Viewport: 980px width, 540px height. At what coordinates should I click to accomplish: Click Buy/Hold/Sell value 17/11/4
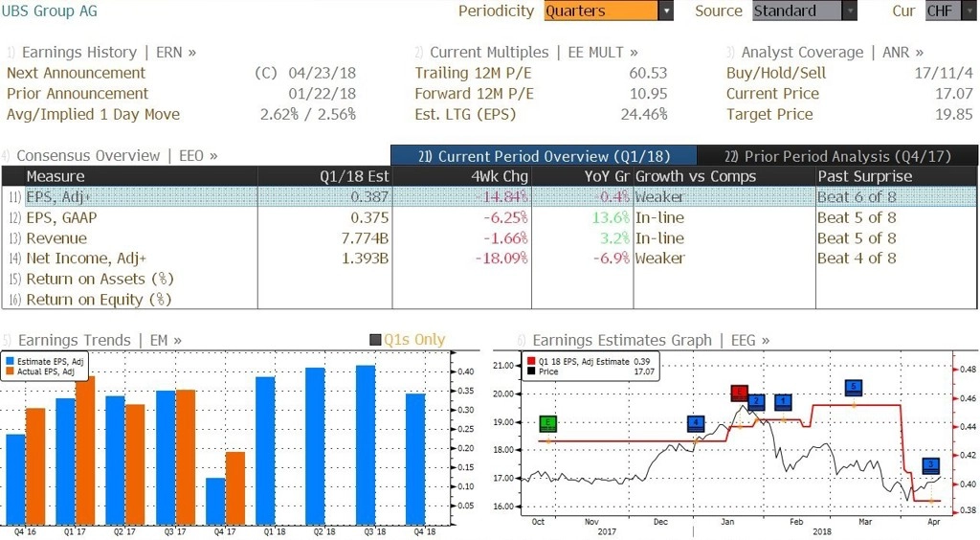coord(944,73)
